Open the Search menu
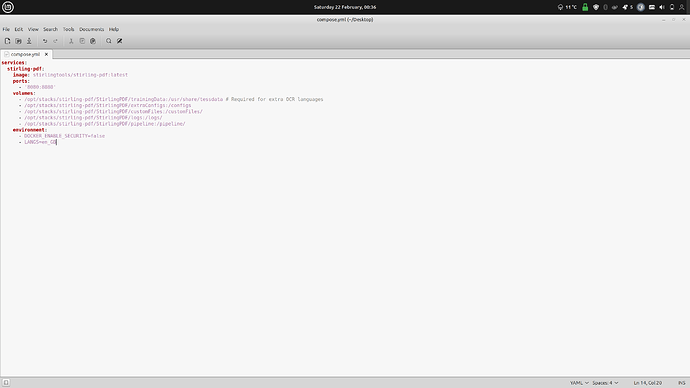690x388 pixels. pos(50,29)
